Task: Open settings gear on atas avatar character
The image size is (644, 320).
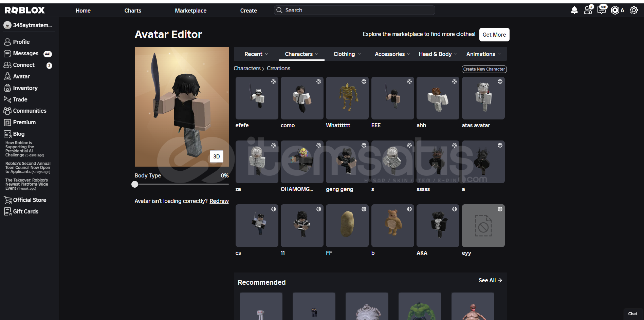Action: [500, 81]
